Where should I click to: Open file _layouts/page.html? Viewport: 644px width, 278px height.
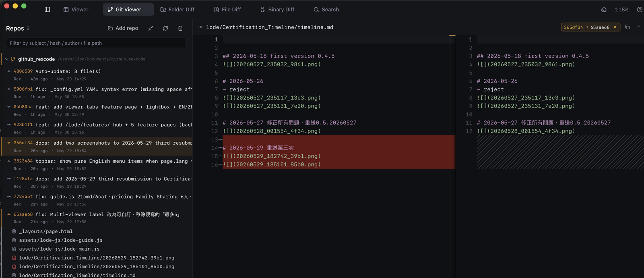click(x=46, y=232)
